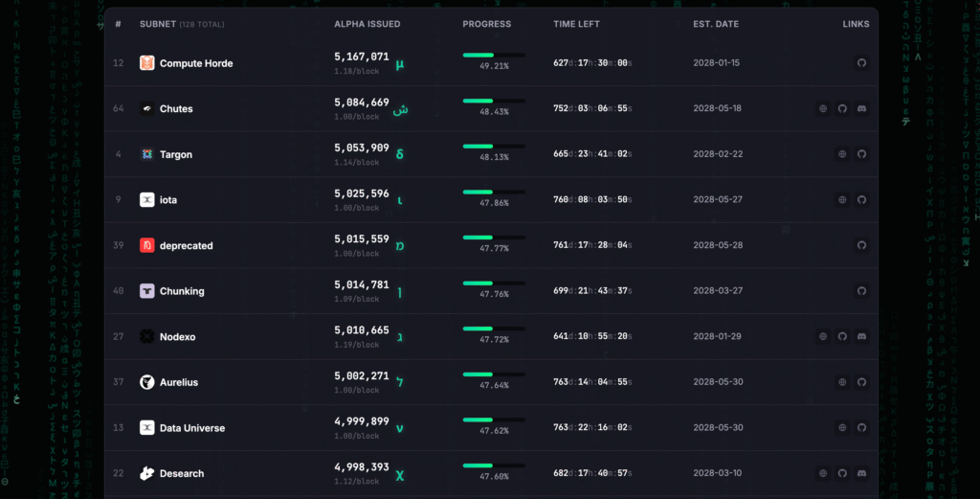
Task: Visit the Chutes website globe icon
Action: pyautogui.click(x=823, y=109)
